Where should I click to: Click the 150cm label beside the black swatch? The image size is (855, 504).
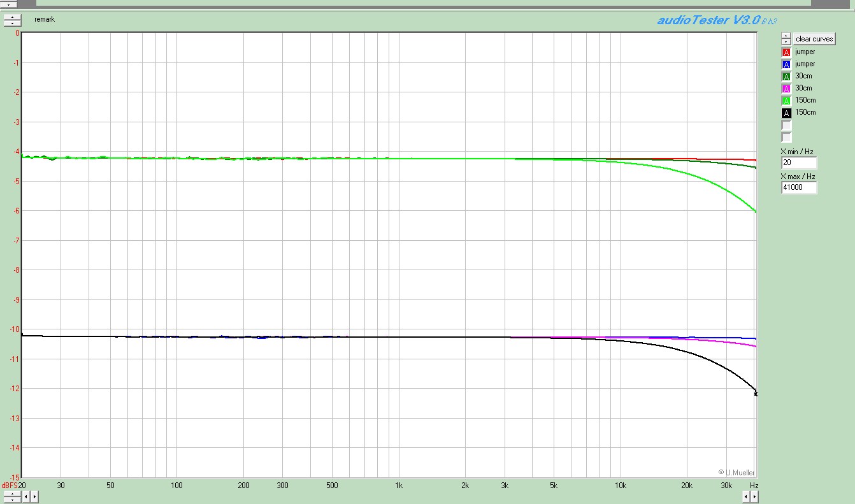pos(805,113)
